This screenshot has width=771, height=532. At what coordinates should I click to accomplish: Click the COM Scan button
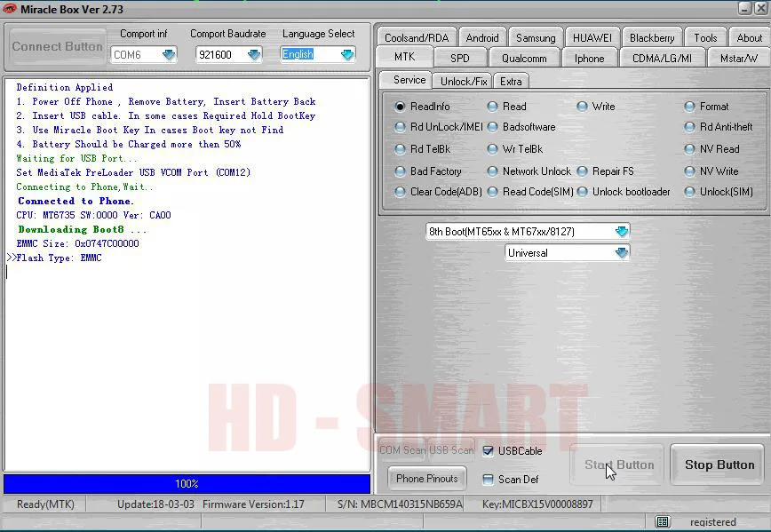click(x=402, y=450)
